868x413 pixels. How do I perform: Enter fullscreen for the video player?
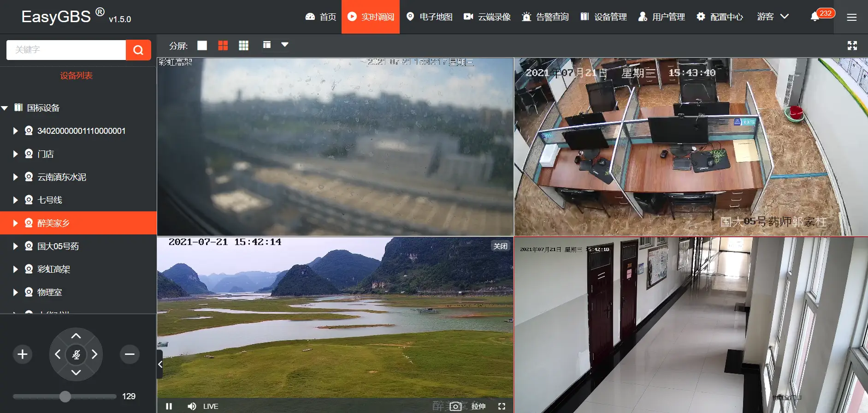[x=502, y=406]
